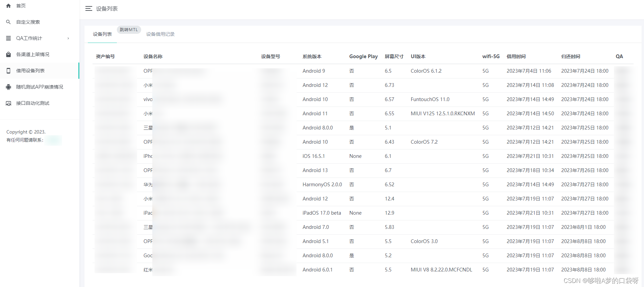Switch to the 设备借用记录 tab
The height and width of the screenshot is (287, 644).
(x=160, y=34)
